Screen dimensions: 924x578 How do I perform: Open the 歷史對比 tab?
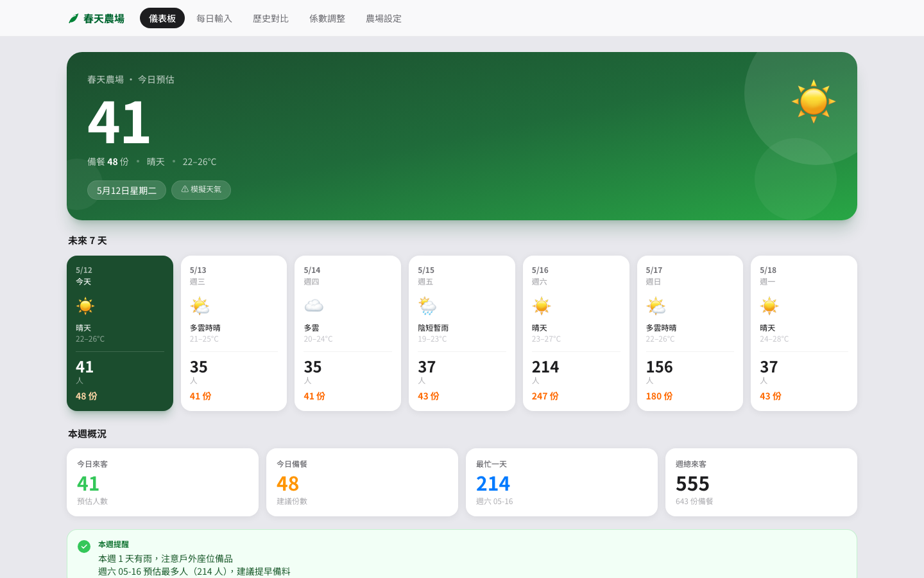pos(271,18)
